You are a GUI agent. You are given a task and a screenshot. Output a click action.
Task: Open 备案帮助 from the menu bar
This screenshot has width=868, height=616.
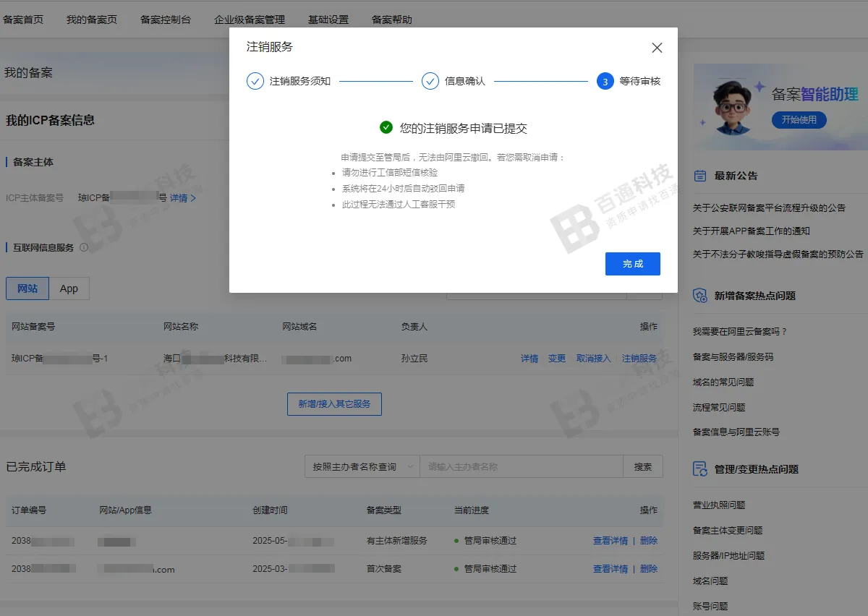point(390,20)
